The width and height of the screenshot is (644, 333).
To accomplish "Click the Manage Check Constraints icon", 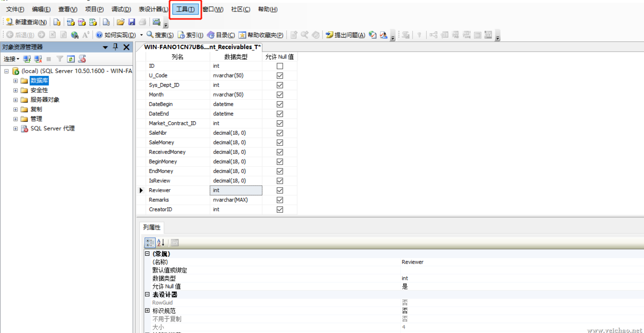I will (477, 35).
